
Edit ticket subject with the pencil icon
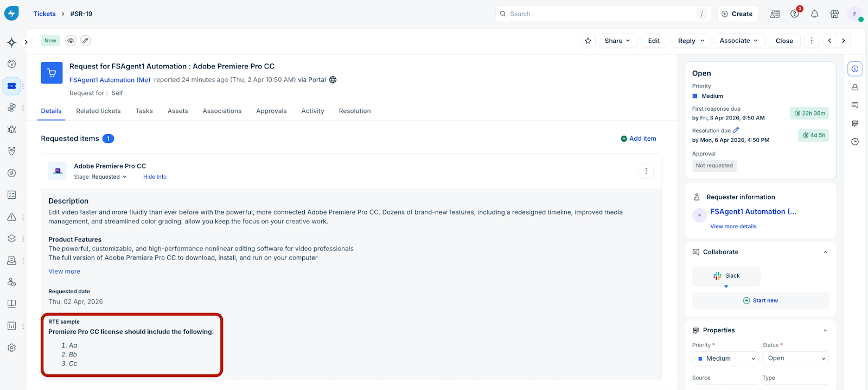coord(85,41)
